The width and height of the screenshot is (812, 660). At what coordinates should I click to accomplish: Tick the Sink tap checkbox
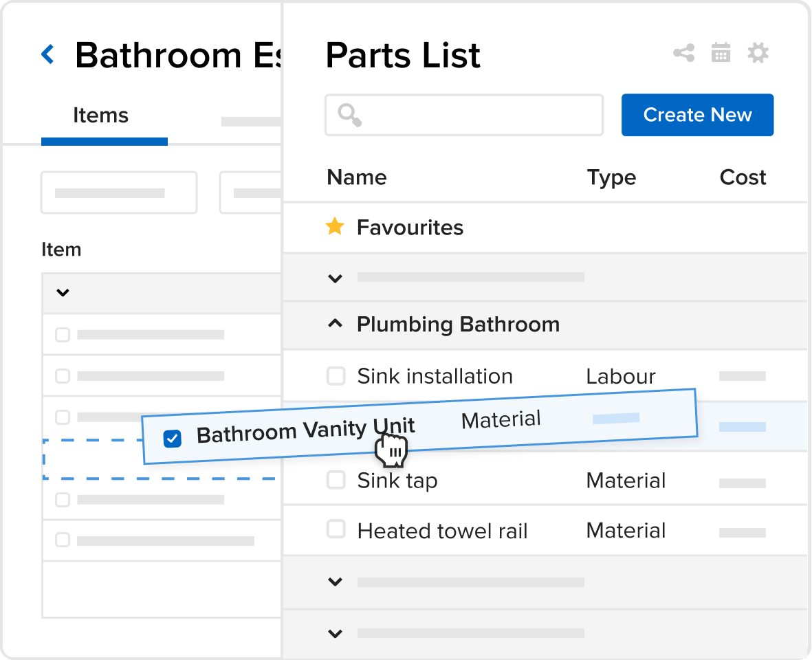pyautogui.click(x=336, y=480)
